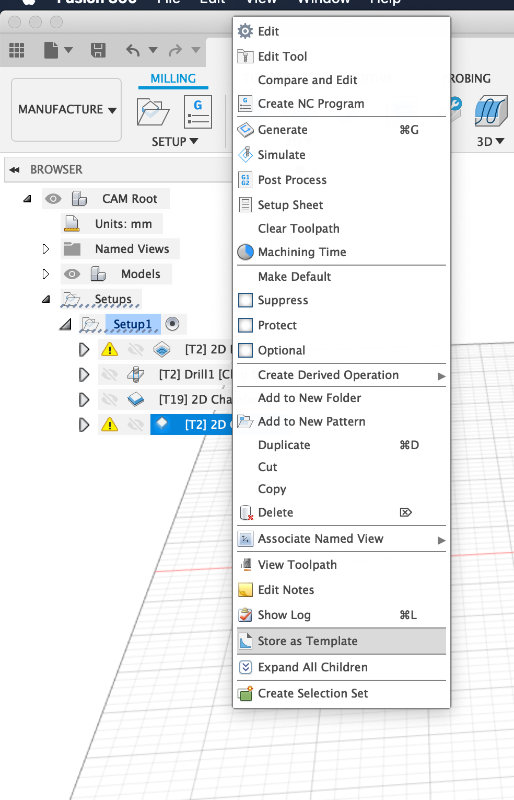
Task: Click the Machining Time pie icon
Action: coord(246,252)
